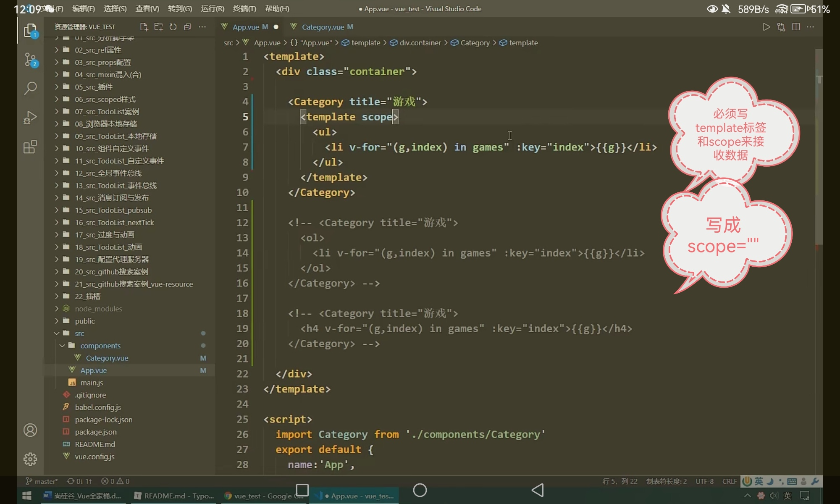Screen dimensions: 840x504
Task: Click the UTF-8 encoding button
Action: click(x=704, y=481)
